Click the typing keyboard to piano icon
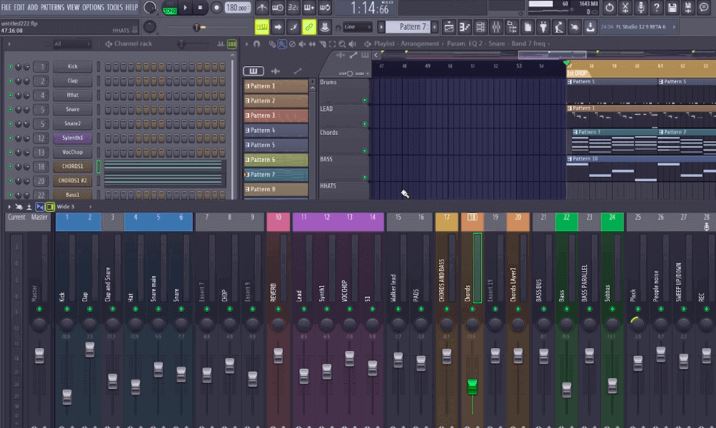Image resolution: width=716 pixels, height=428 pixels. [x=262, y=27]
